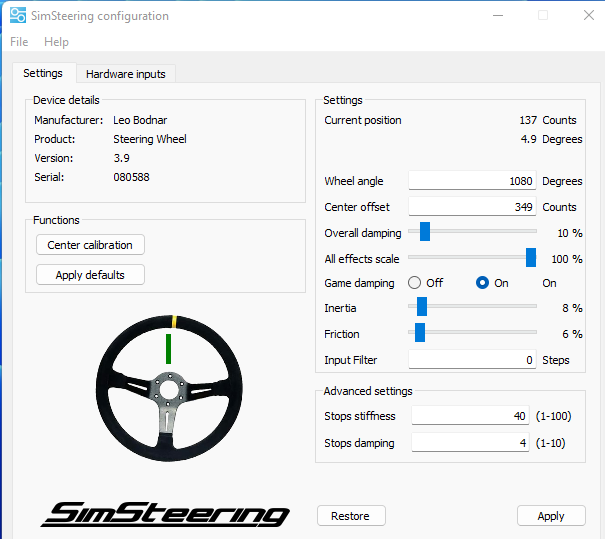Click the Stops stiffness input field
The image size is (605, 539).
(x=470, y=416)
